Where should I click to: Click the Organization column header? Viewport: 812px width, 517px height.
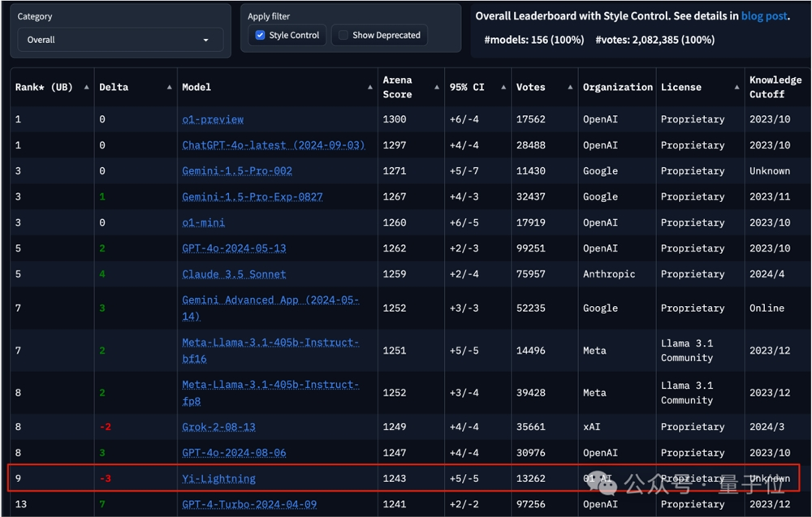[617, 88]
